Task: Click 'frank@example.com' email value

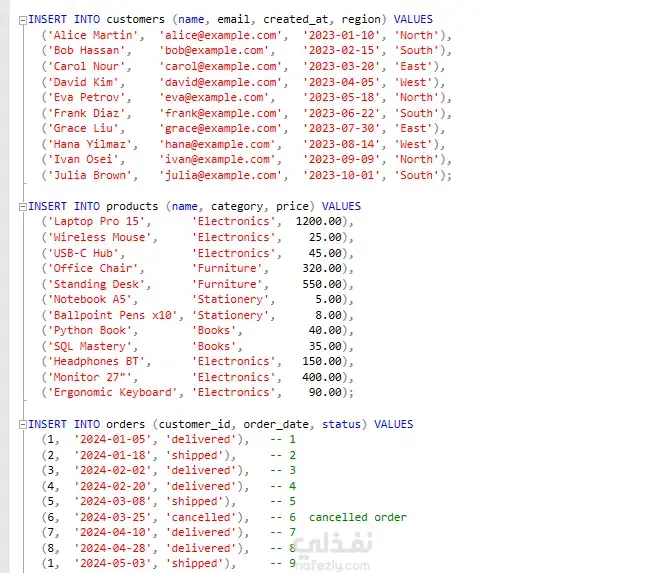Action: pos(221,113)
